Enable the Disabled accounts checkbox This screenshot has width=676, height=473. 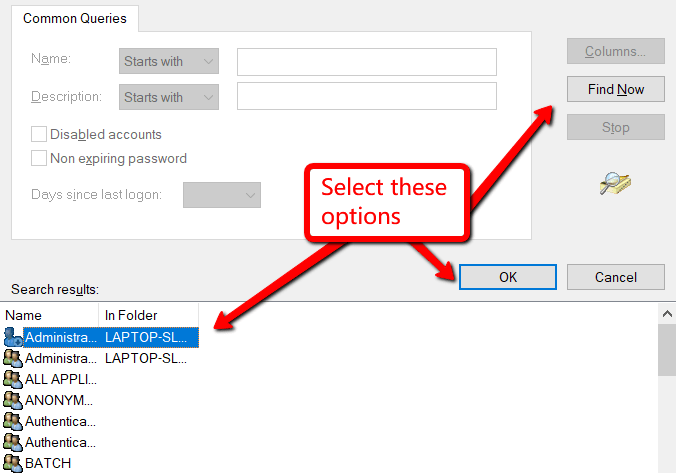pos(39,134)
